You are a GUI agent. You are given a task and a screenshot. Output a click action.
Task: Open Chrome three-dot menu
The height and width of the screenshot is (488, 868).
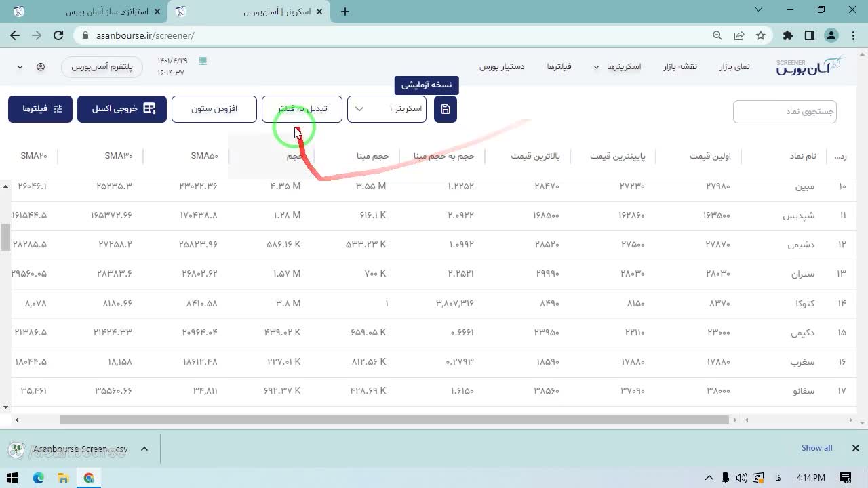coord(852,35)
